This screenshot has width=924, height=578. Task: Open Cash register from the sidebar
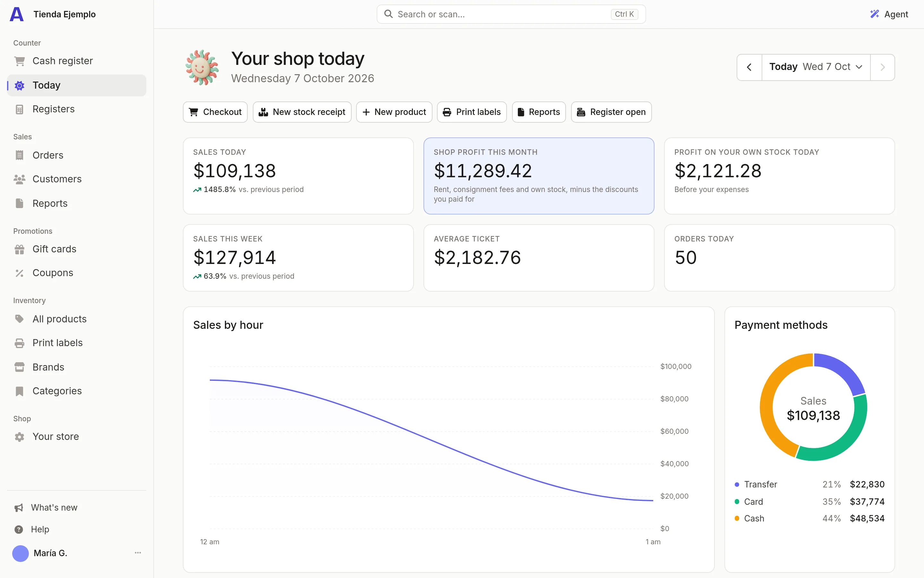pyautogui.click(x=76, y=61)
